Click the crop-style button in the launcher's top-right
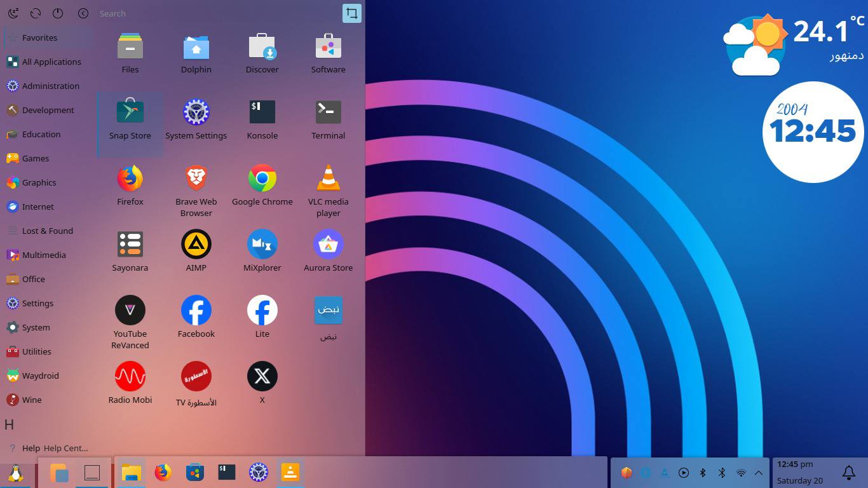Screen dimensions: 868x488 [x=352, y=13]
